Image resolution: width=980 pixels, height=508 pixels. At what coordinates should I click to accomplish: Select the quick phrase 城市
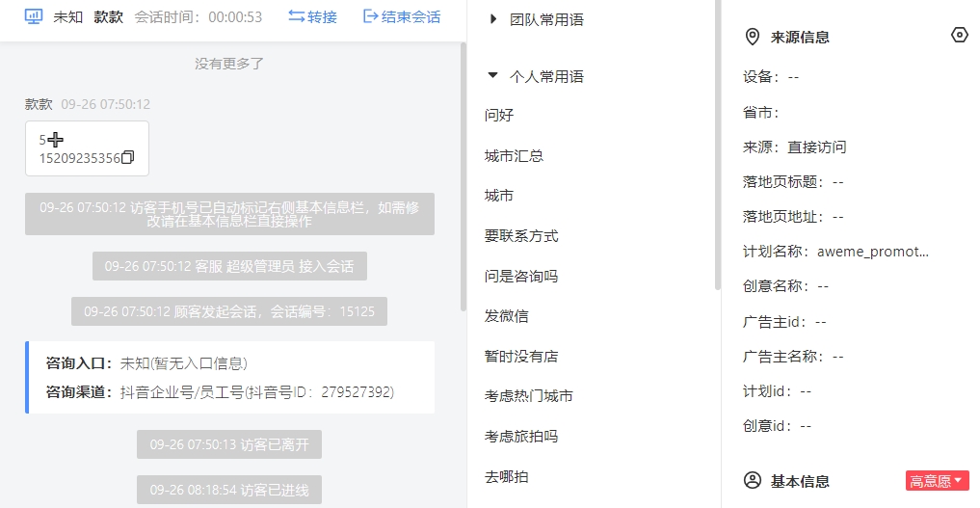click(499, 196)
